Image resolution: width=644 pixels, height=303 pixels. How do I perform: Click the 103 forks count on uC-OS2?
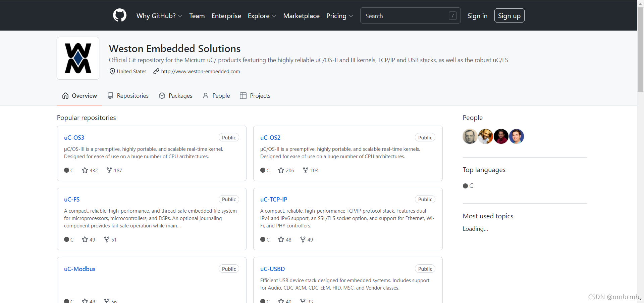coord(314,171)
